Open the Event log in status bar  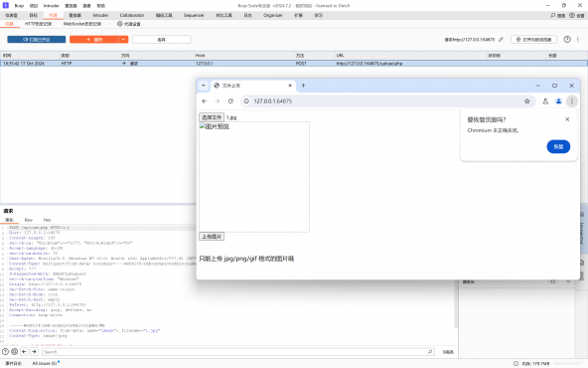coord(14,363)
